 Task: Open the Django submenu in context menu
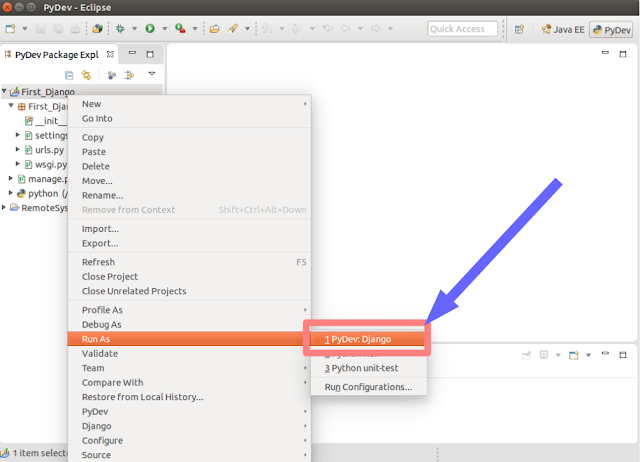(189, 426)
